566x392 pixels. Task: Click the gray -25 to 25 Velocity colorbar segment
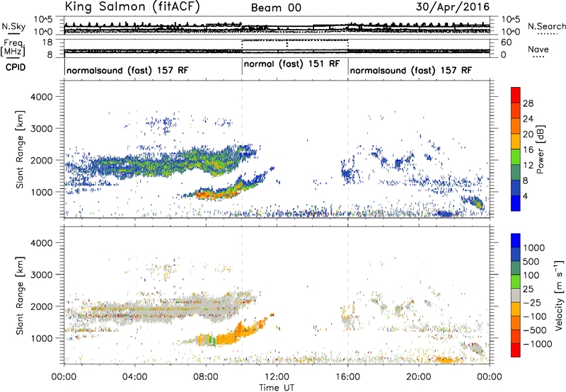click(x=516, y=296)
